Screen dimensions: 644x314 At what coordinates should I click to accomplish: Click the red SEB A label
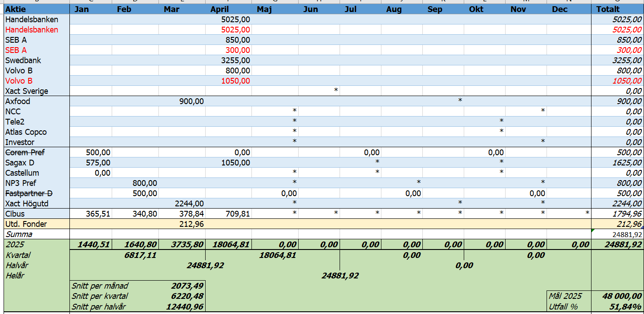point(16,50)
